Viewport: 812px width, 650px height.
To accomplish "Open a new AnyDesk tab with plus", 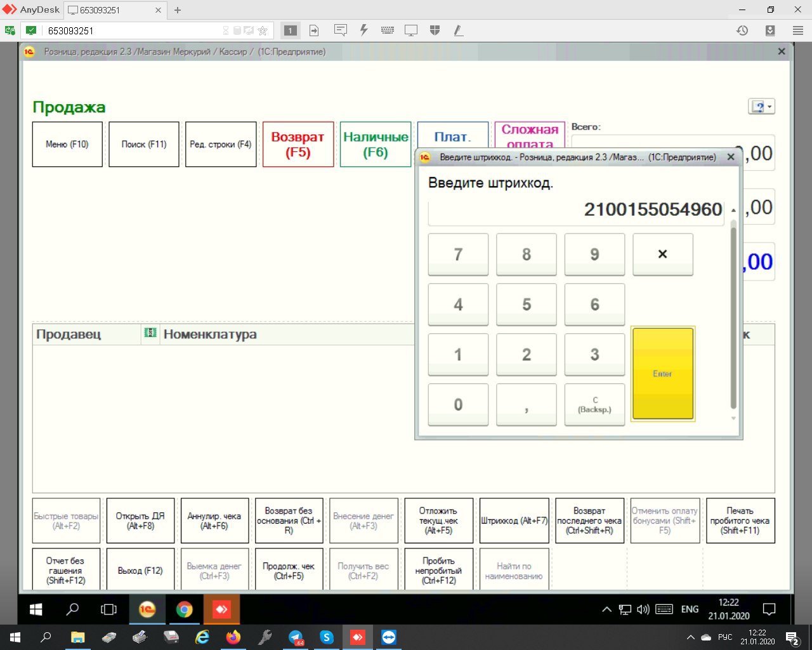I will [178, 10].
